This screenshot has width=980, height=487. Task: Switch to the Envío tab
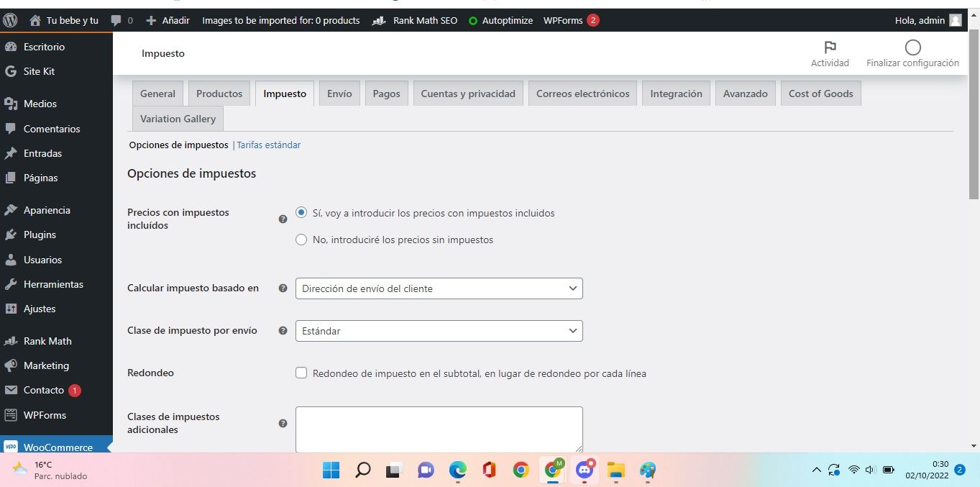coord(339,94)
